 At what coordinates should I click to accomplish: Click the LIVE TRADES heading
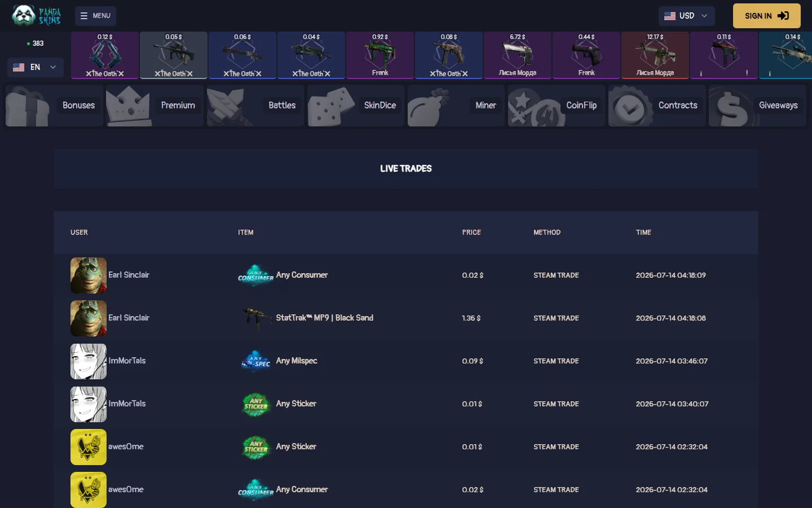tap(406, 169)
